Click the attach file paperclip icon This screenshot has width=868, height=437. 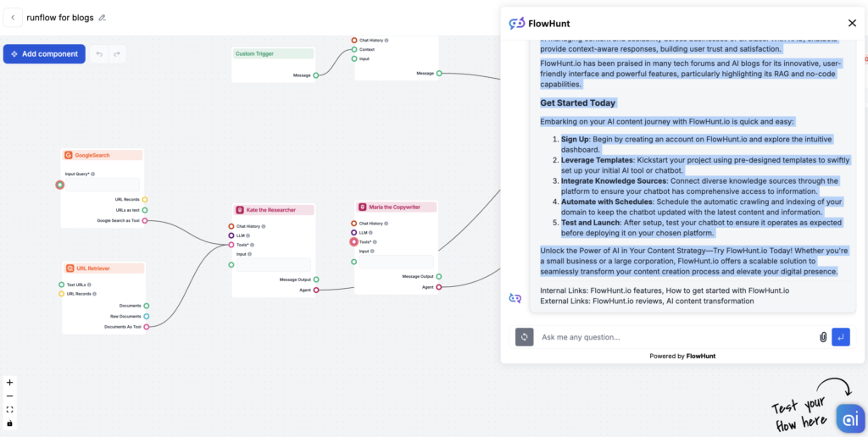(x=822, y=337)
